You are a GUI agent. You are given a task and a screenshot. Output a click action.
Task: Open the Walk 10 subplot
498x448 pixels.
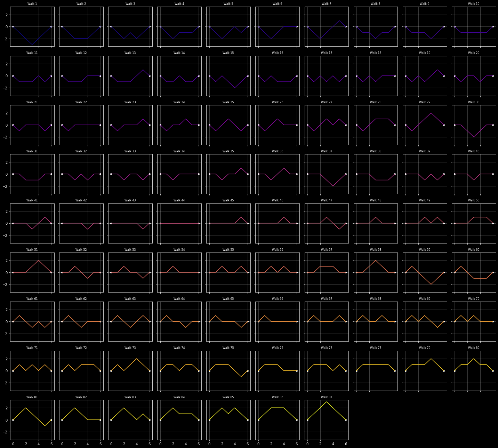coord(474,26)
